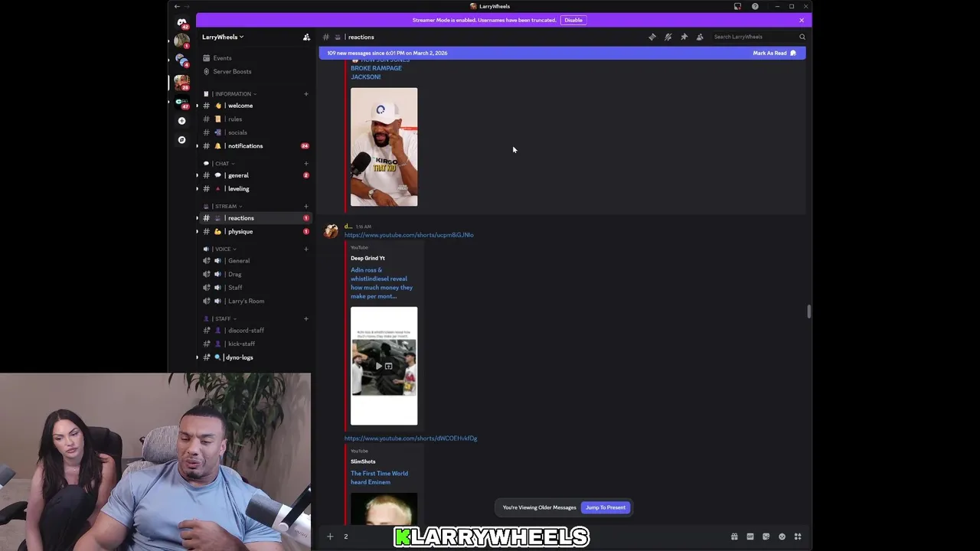
Task: Select the physique channel
Action: pos(255,232)
